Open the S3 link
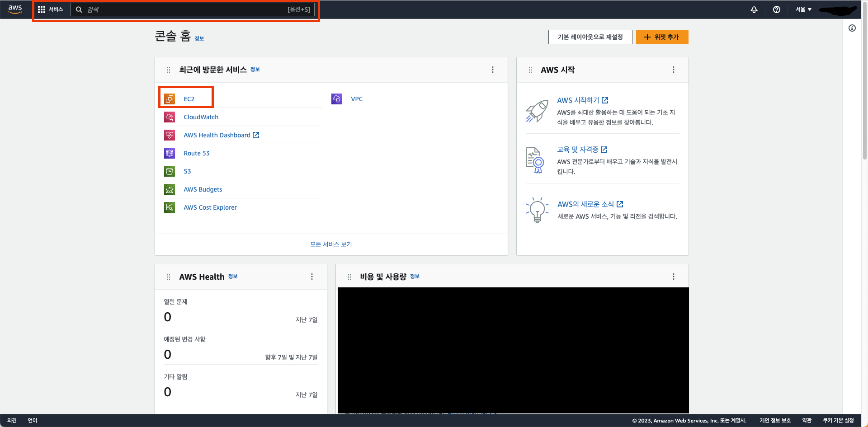 pyautogui.click(x=187, y=171)
